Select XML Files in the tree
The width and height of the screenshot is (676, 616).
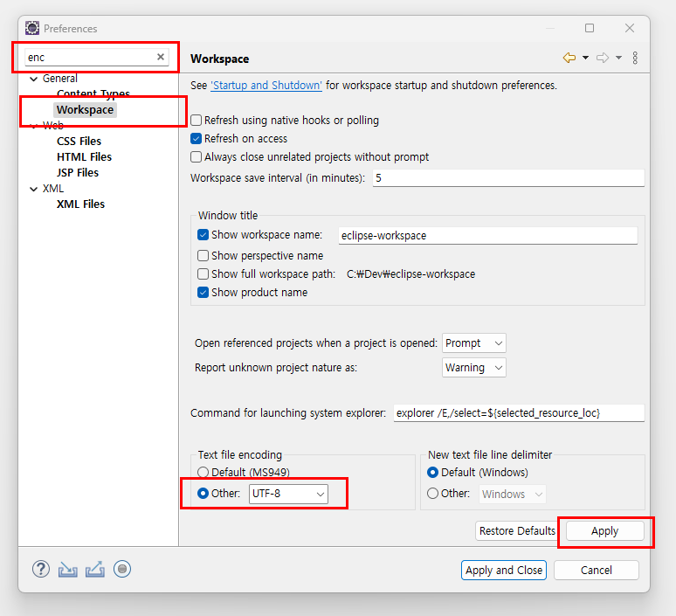(80, 204)
